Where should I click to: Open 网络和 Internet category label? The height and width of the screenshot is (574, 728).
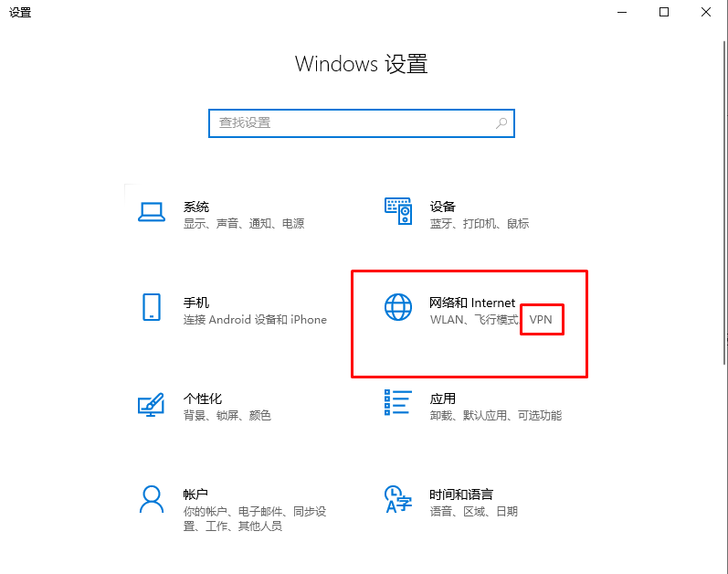pos(472,303)
